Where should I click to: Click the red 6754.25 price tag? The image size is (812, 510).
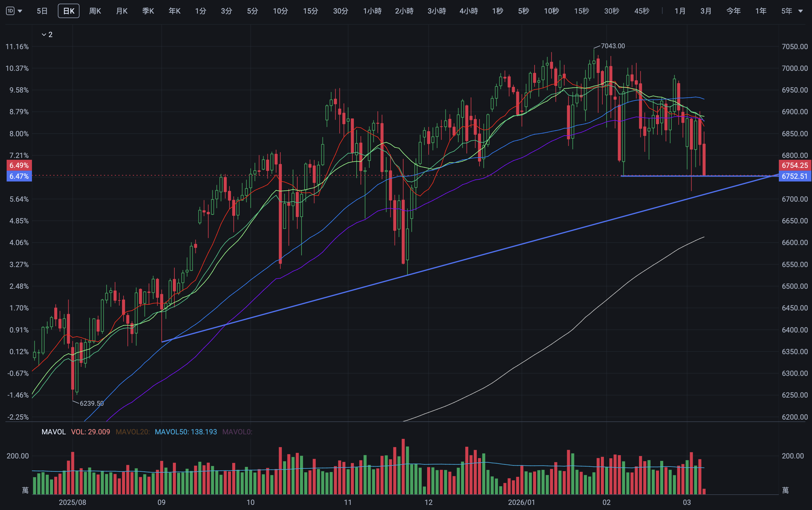click(x=795, y=165)
